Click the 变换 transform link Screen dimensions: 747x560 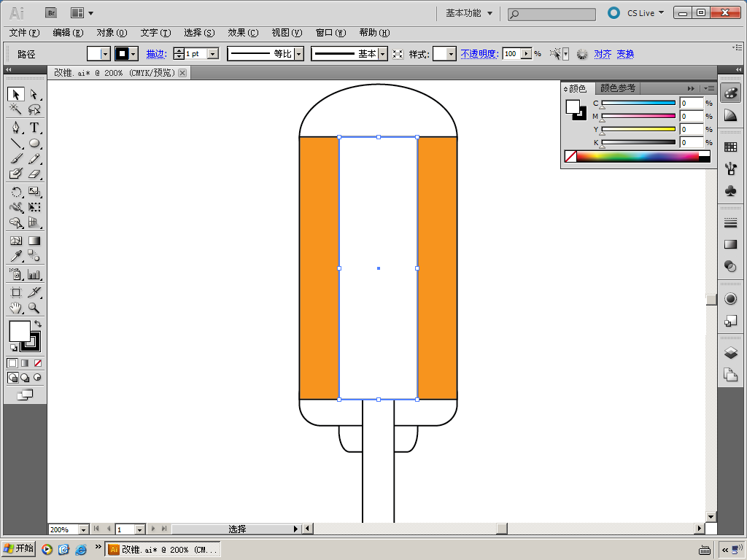[x=625, y=54]
